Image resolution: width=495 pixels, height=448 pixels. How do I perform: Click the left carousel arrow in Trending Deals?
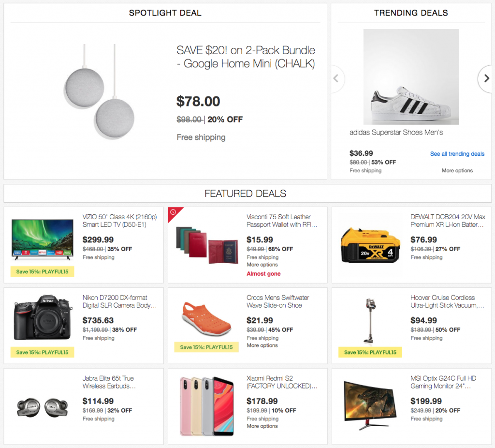point(336,78)
